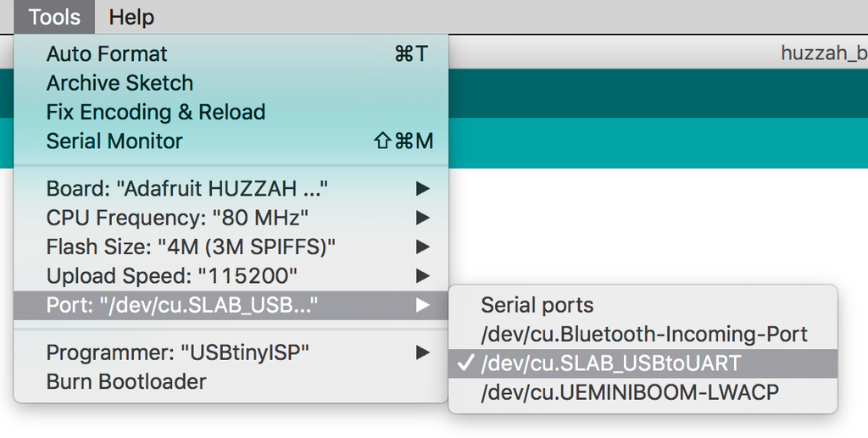This screenshot has height=438, width=868.
Task: Expand the Board "Adafruit HUZZAH" submenu
Action: pos(187,188)
